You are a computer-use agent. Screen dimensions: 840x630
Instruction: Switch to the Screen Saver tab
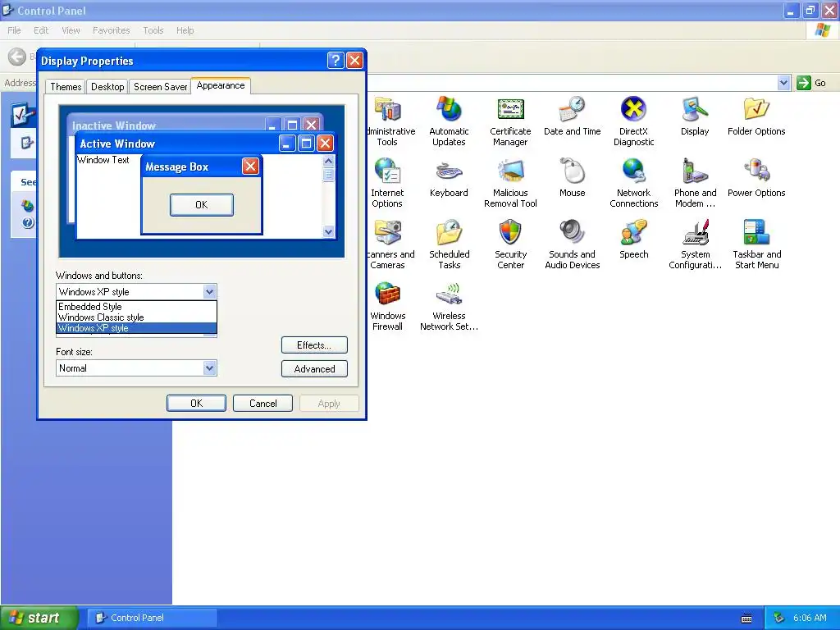click(160, 87)
